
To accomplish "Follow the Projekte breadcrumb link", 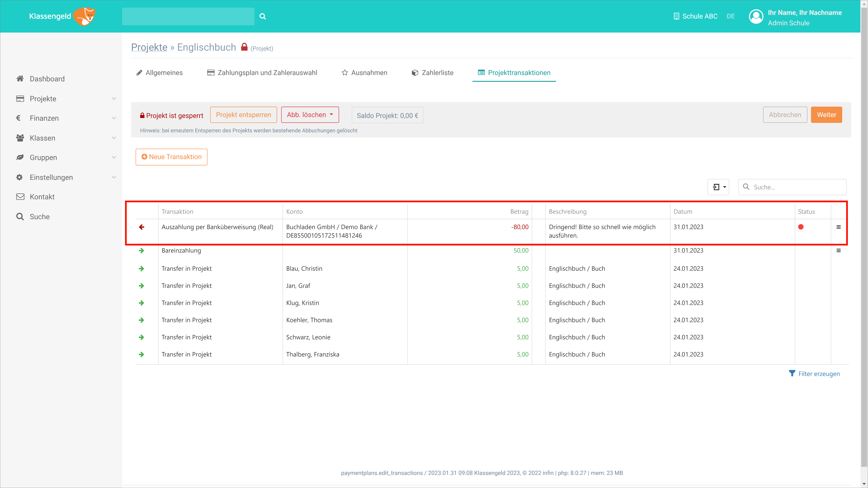I will (x=149, y=47).
